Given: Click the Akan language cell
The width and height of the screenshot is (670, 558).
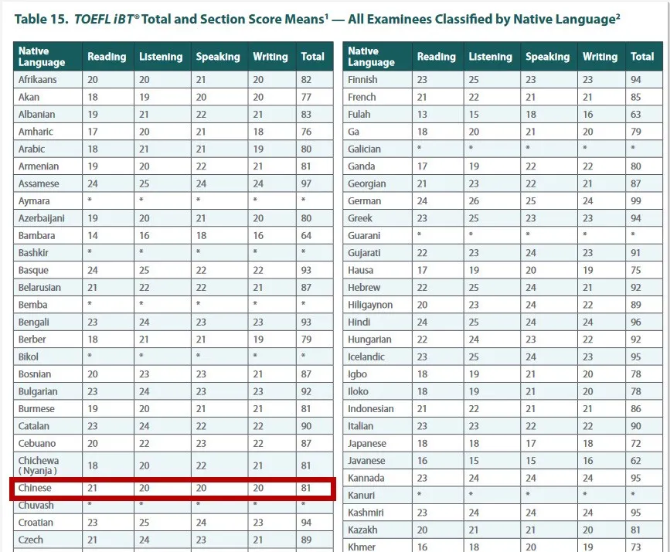Looking at the screenshot, I should 48,97.
